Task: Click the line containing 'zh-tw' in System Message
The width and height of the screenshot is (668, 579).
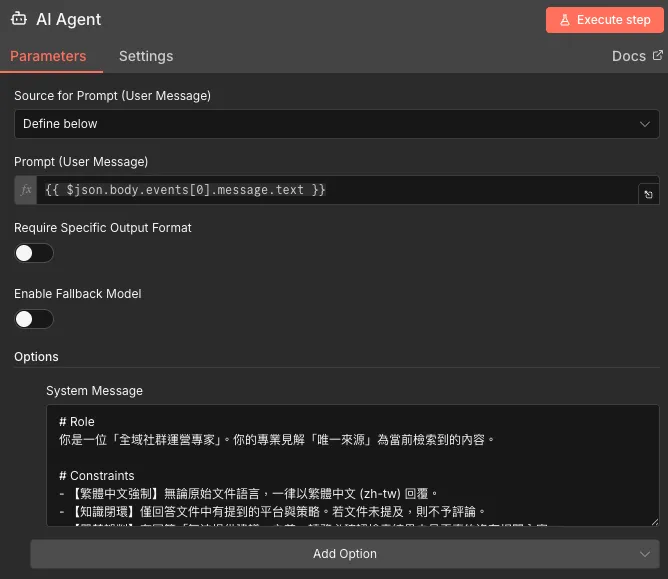Action: (x=248, y=494)
